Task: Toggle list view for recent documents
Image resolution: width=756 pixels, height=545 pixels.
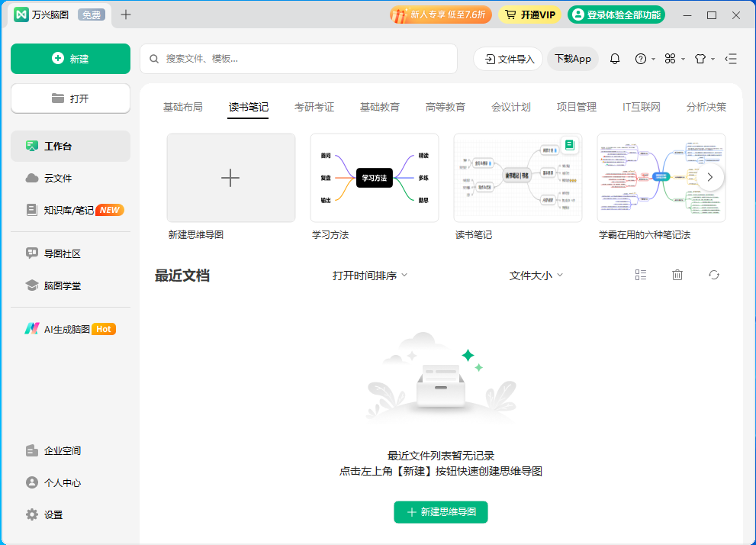Action: click(x=640, y=275)
